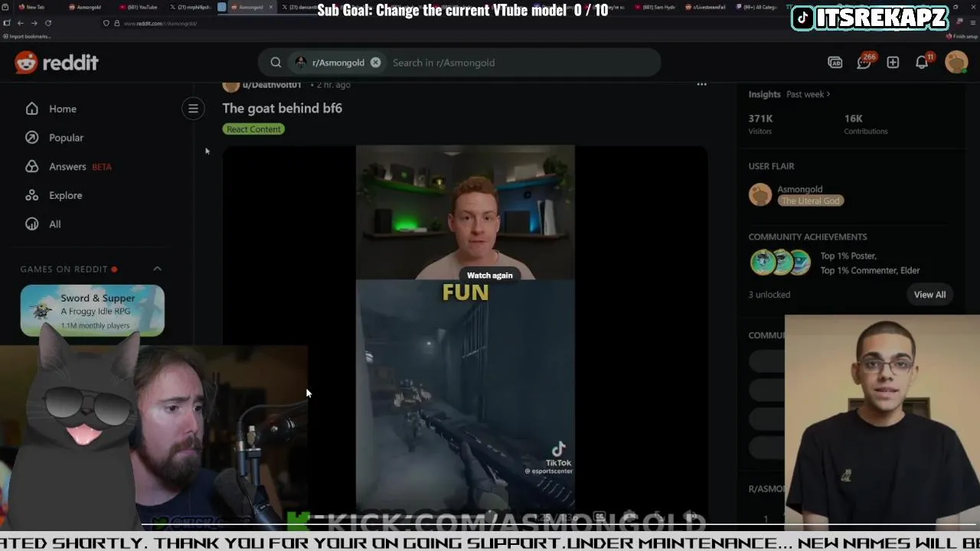Open the post title 'The goat behind bf6'
The image size is (980, 551).
(283, 108)
